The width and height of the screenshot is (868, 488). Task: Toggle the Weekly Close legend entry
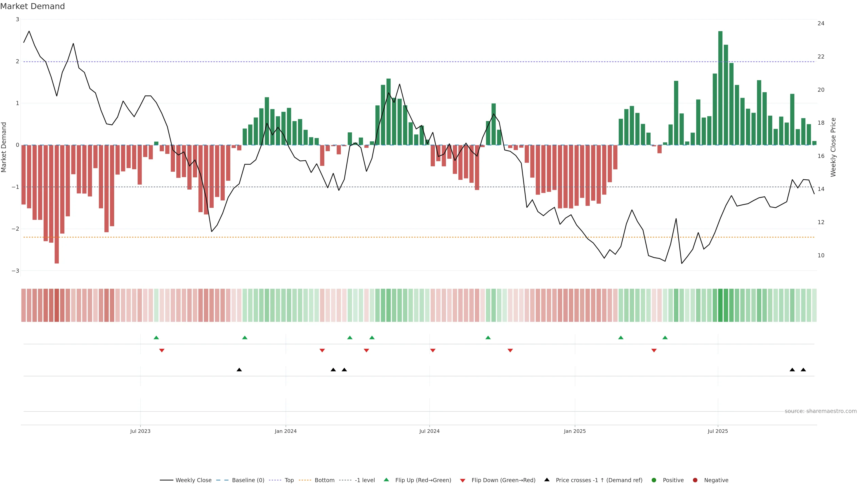[x=193, y=480]
